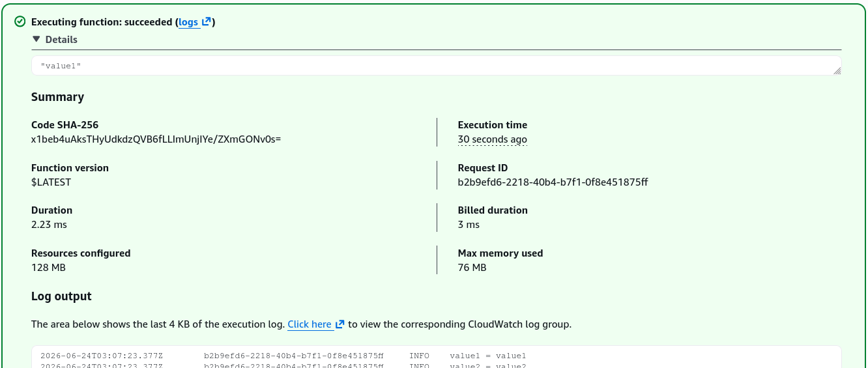Click the 30 seconds ago timestamp
Viewport: 868px width, 368px height.
492,139
